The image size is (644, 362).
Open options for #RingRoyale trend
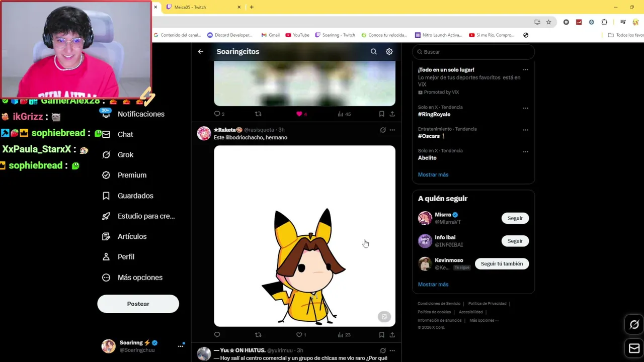tap(525, 108)
